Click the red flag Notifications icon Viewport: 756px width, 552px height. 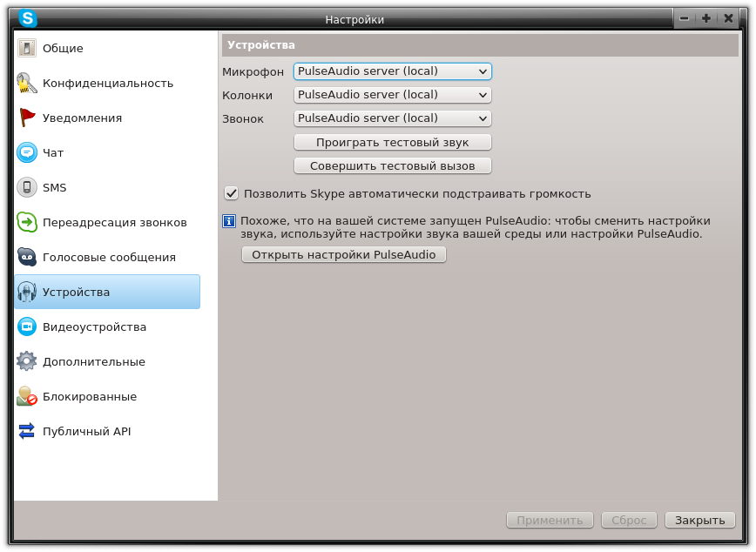(x=27, y=118)
